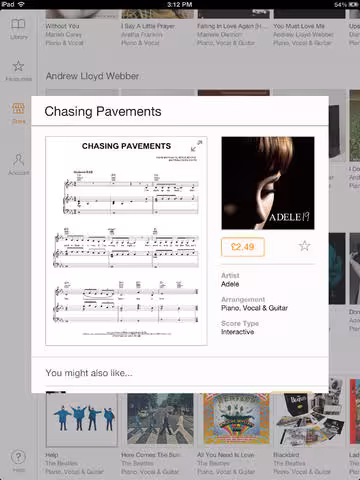Open the Chasing Pavements score preview page

[126, 241]
